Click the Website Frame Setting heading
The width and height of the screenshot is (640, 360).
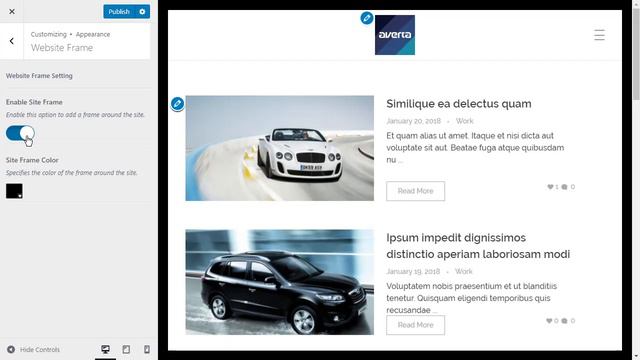[x=39, y=76]
